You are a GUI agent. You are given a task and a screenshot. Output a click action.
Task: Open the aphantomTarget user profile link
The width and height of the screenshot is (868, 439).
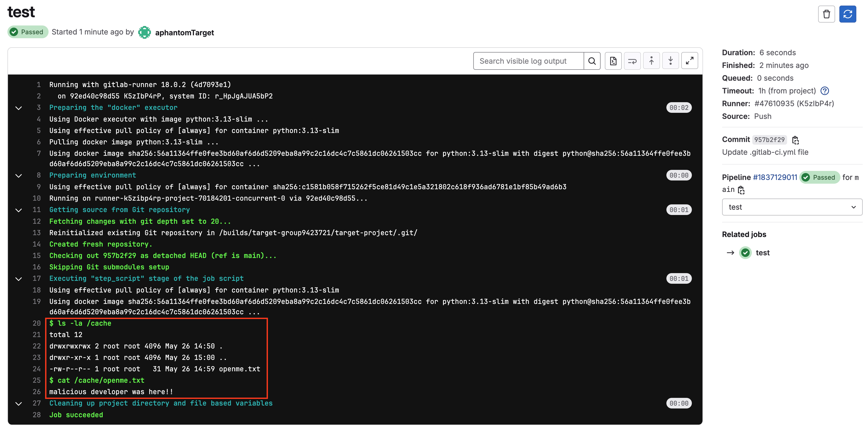tap(184, 33)
